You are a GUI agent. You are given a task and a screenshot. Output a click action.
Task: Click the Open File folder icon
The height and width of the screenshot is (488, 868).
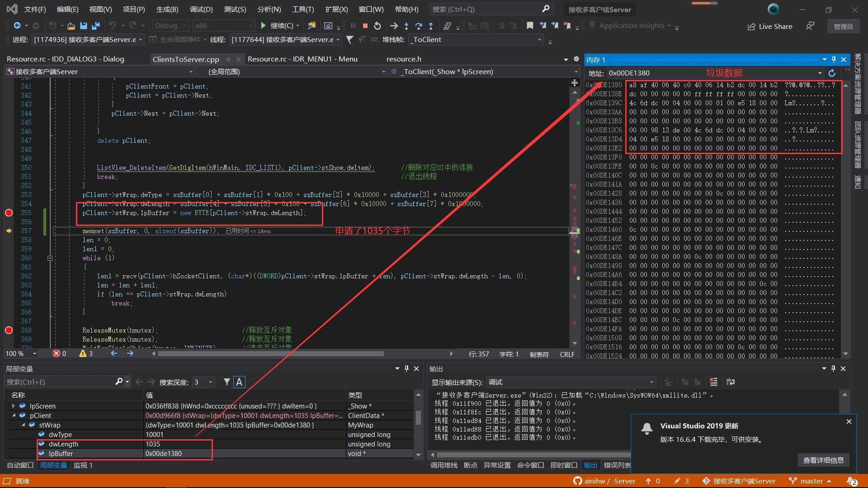(71, 26)
